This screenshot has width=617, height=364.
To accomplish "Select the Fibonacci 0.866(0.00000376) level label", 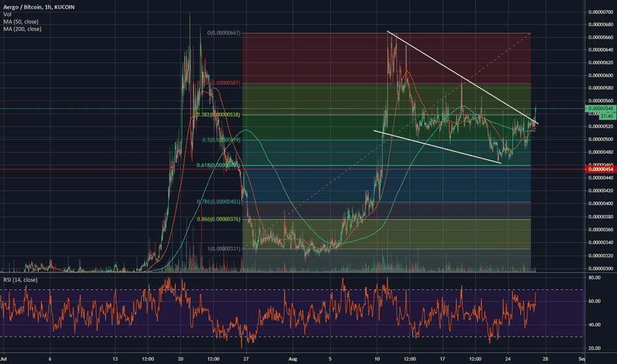I will coord(218,219).
